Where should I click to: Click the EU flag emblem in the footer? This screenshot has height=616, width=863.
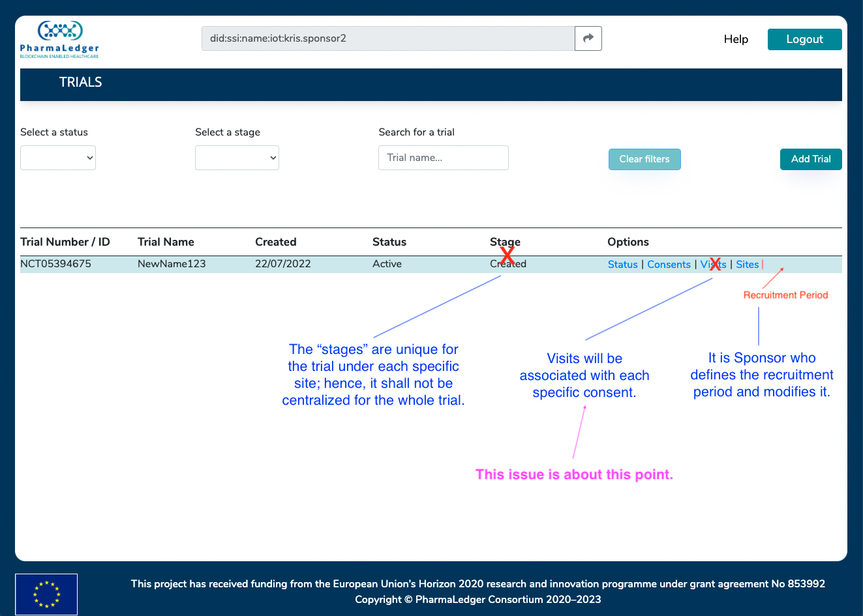[46, 594]
